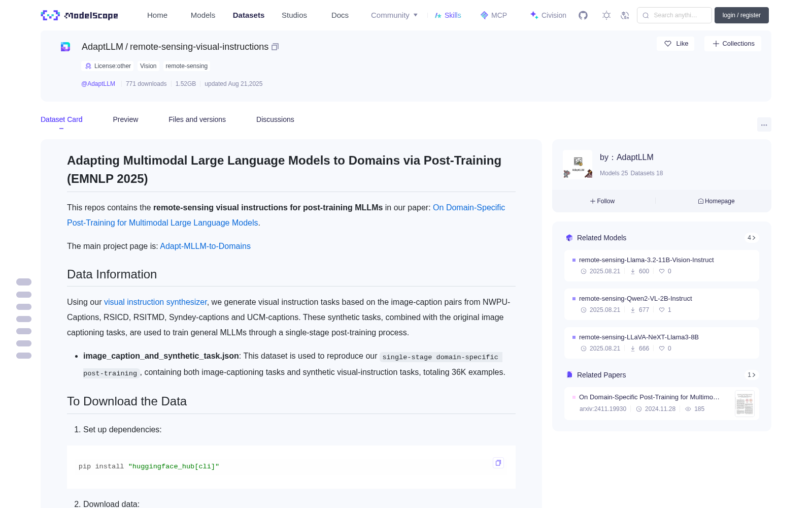Open Adapt-MLLM-to-Domains project link
The image size is (812, 508).
click(205, 246)
